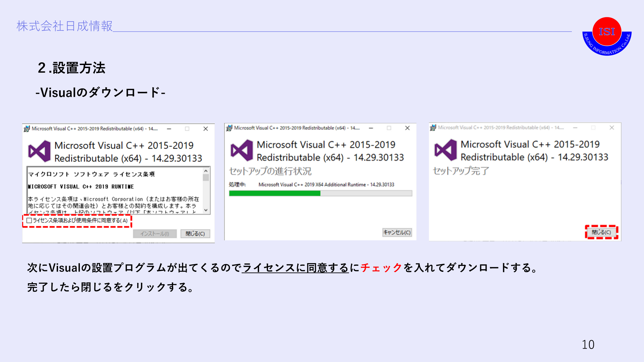Click 閉じる(C) in the setup complete dialog
This screenshot has width=644, height=362.
[x=601, y=232]
